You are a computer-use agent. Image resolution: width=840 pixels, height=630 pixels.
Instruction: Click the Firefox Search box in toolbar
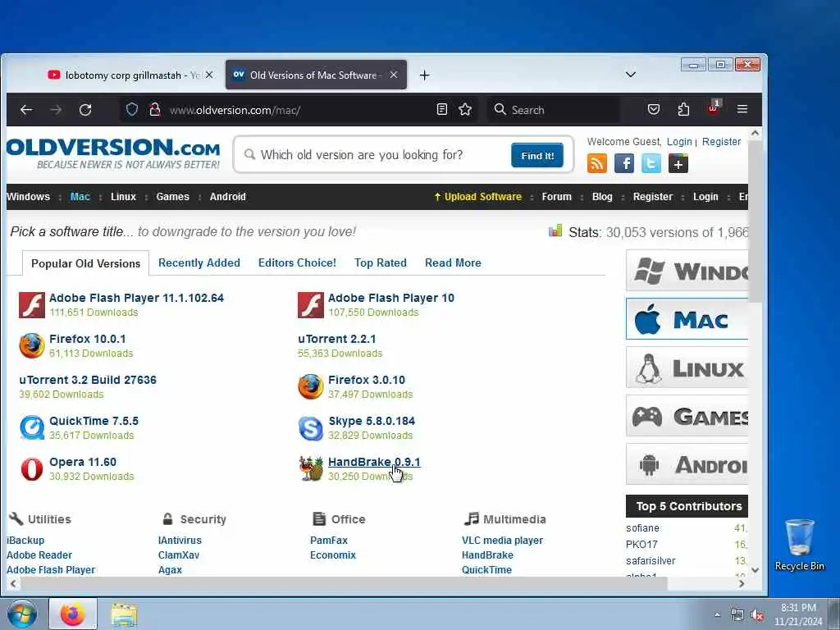[x=553, y=110]
